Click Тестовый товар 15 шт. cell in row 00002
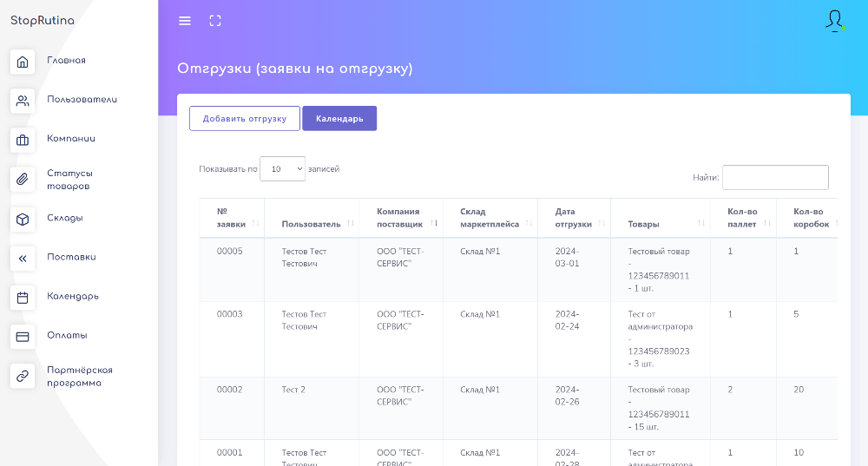 point(659,409)
